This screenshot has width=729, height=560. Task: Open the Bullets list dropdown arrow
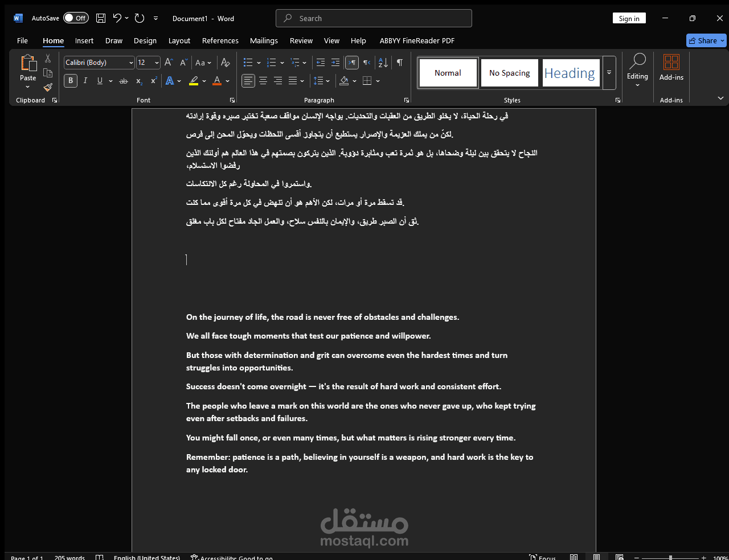click(259, 63)
